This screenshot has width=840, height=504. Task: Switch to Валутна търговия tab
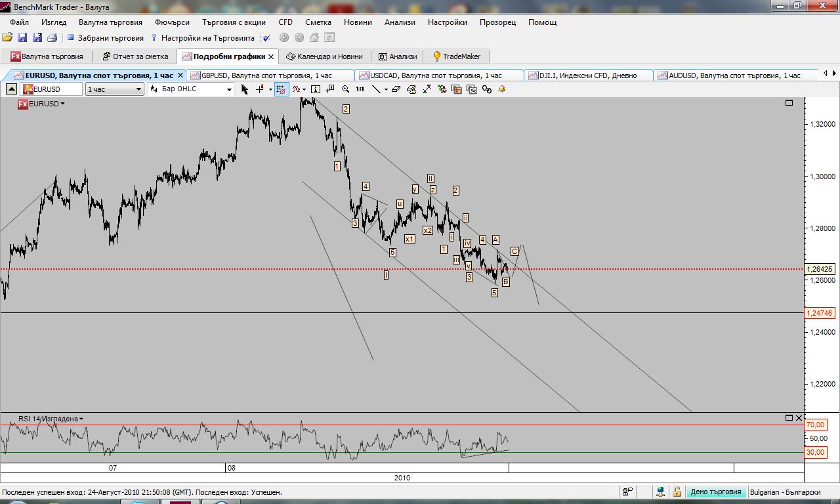[47, 56]
